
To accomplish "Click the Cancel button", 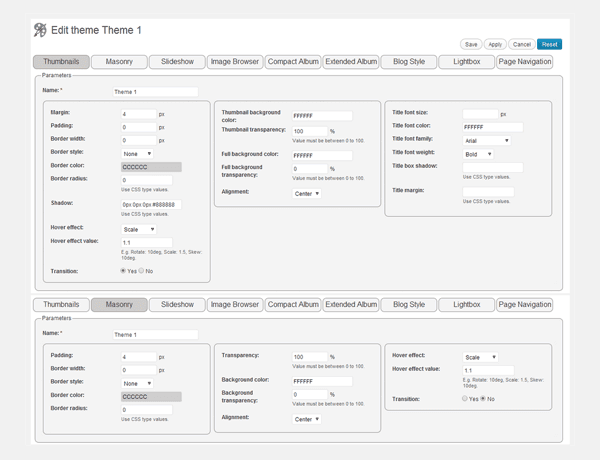I will [x=522, y=44].
